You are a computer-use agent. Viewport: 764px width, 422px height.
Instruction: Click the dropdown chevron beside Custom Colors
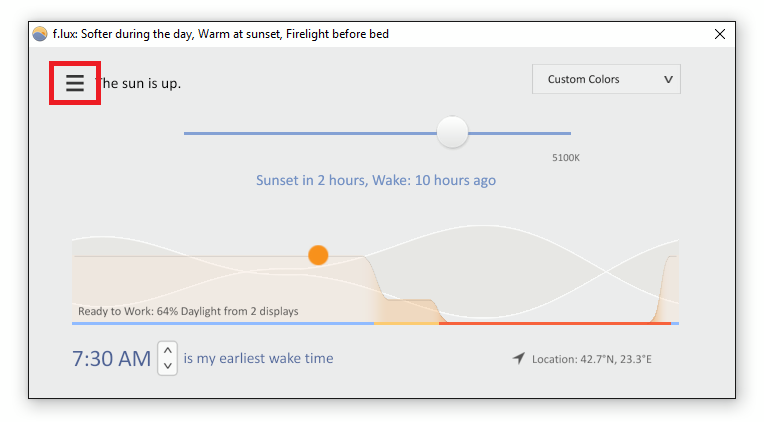[668, 79]
